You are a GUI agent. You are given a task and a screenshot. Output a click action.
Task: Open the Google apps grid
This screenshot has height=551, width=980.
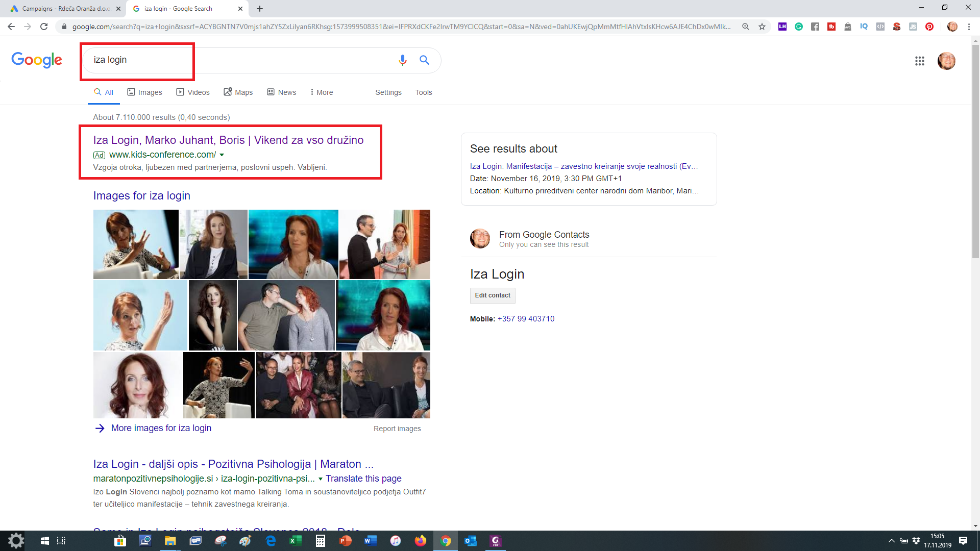[x=919, y=61]
